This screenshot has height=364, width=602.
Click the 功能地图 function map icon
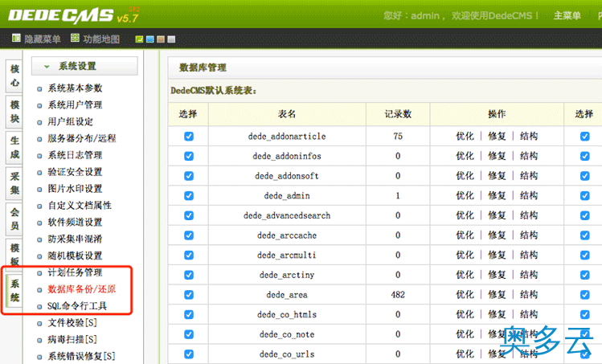(x=75, y=38)
